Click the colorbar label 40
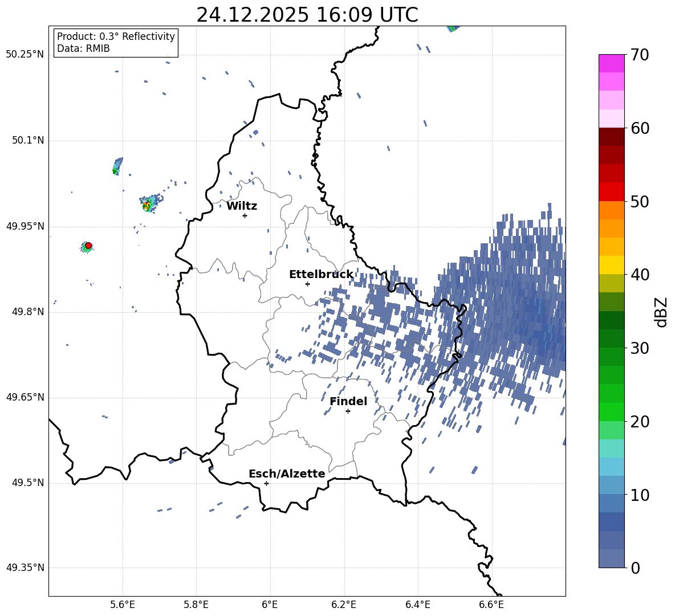This screenshot has height=616, width=675. click(x=639, y=275)
